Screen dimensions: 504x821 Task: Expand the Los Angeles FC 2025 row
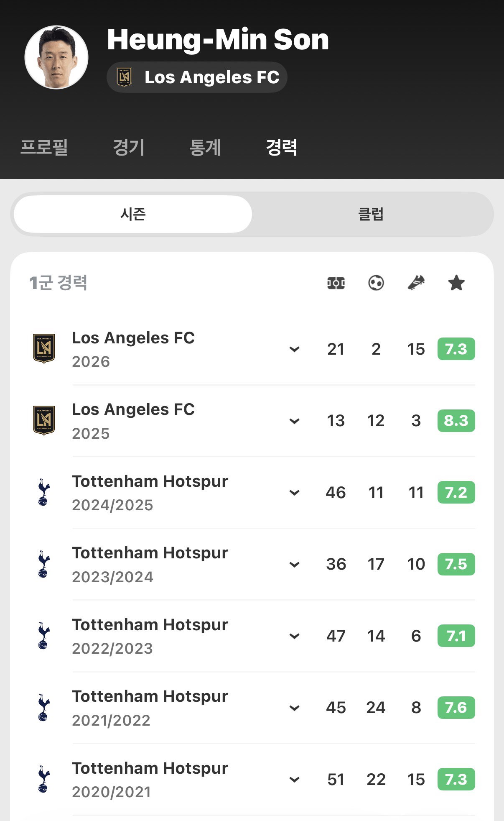pyautogui.click(x=295, y=421)
